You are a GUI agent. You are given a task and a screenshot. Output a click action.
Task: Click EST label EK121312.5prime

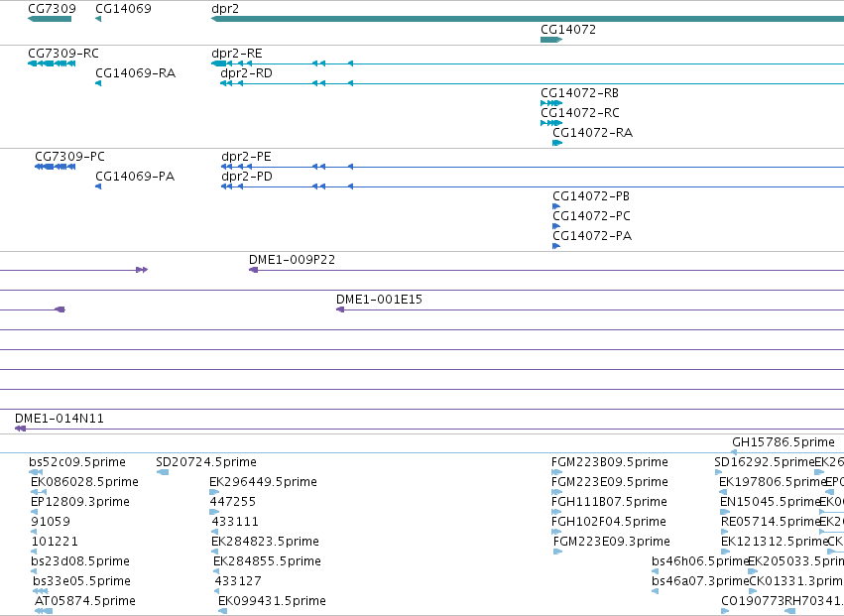775,543
